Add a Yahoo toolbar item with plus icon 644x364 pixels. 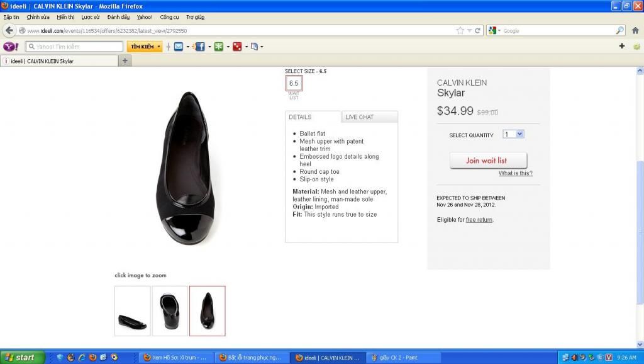pos(621,46)
